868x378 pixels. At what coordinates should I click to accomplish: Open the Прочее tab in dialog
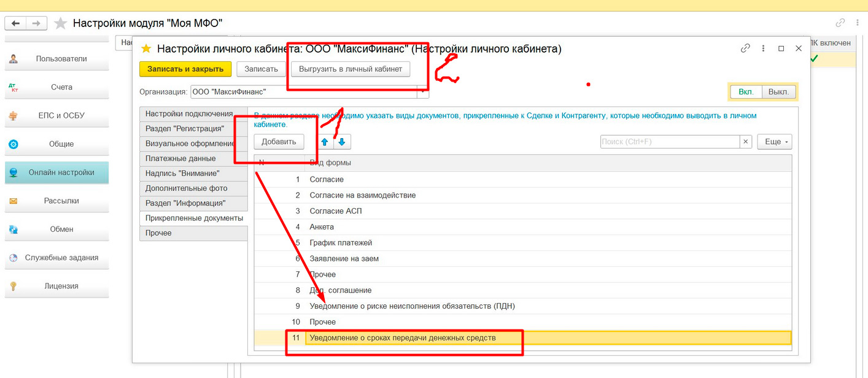(x=193, y=233)
